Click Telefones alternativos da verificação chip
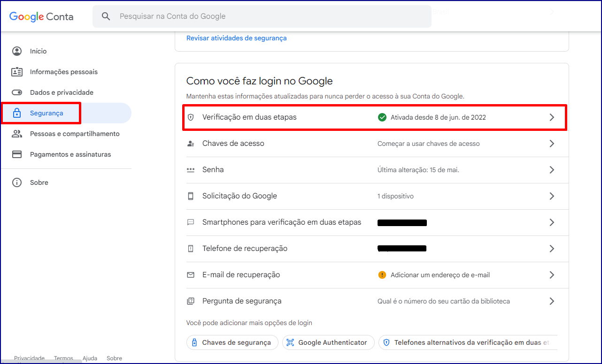 [468, 342]
